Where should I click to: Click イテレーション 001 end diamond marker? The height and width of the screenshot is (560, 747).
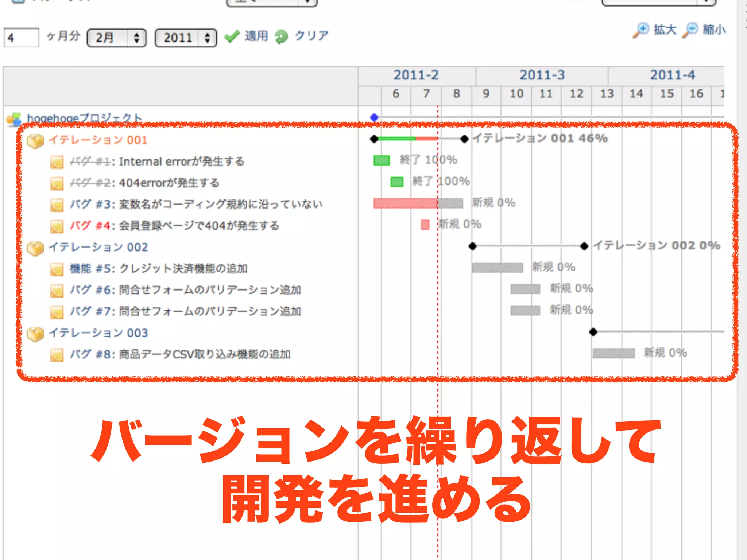point(464,139)
